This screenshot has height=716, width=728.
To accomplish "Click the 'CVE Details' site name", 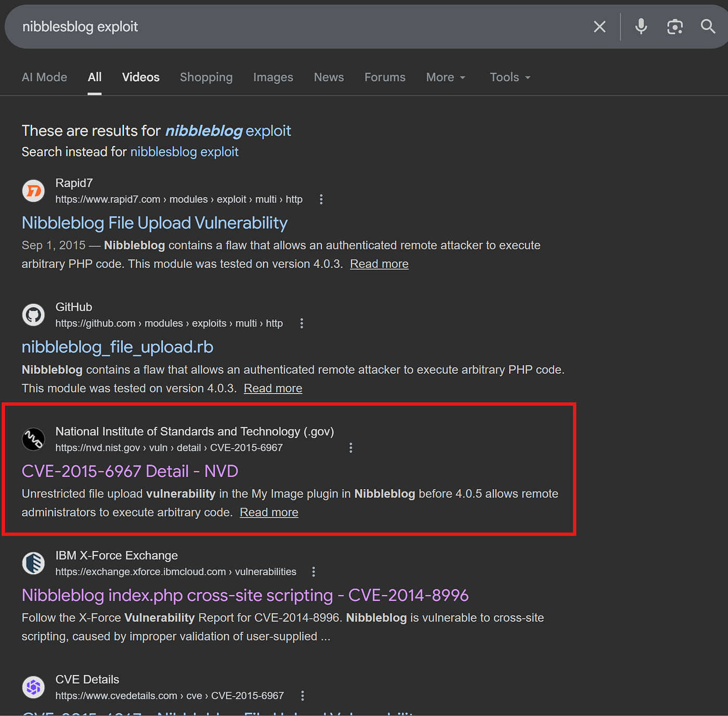I will click(x=87, y=680).
